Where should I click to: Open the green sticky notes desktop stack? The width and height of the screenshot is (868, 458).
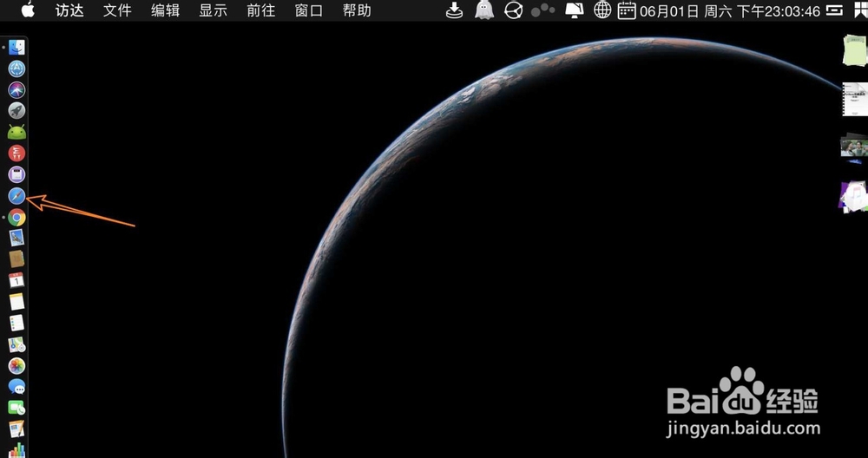pyautogui.click(x=855, y=51)
